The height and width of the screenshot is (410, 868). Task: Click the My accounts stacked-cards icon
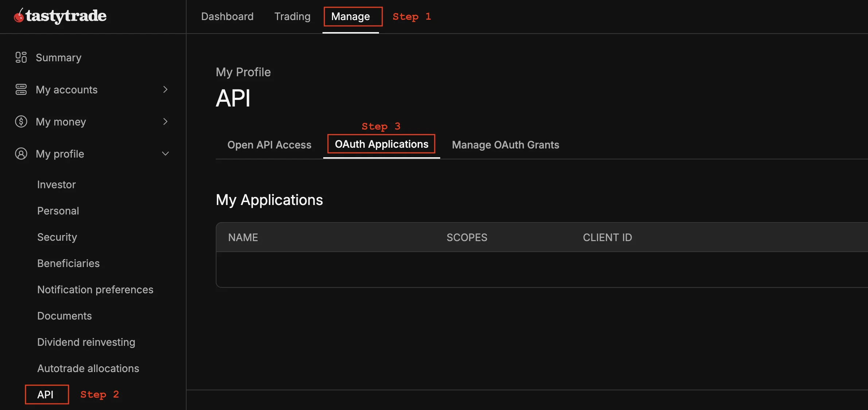point(21,89)
